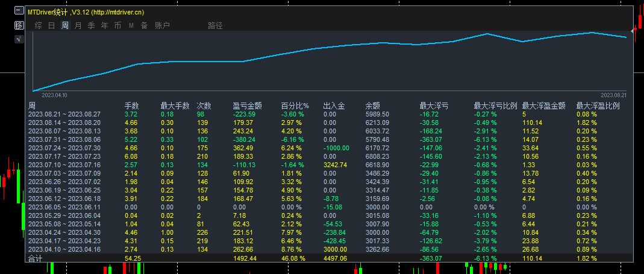Click the total profit value 1492.44
The height and width of the screenshot is (274, 644).
(x=245, y=258)
